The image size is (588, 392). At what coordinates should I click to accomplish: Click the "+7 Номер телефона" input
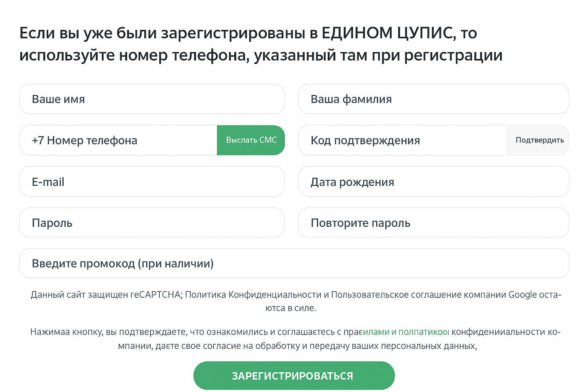pos(118,140)
